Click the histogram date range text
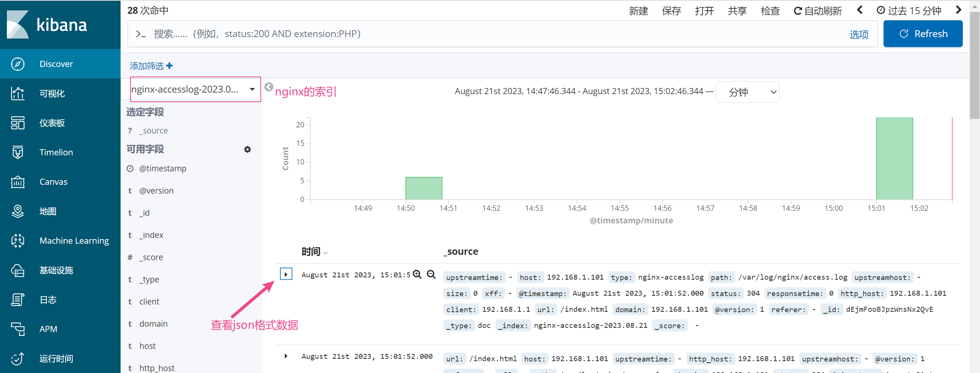 (579, 91)
